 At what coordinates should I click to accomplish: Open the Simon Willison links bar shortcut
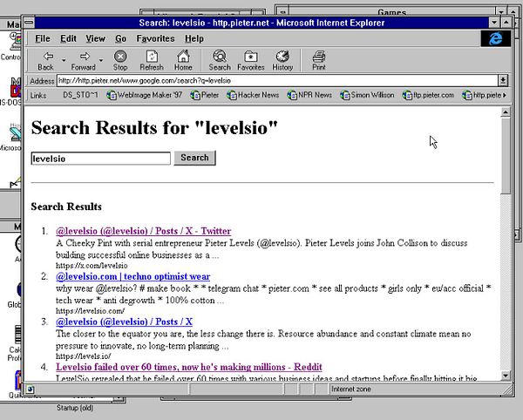click(367, 95)
